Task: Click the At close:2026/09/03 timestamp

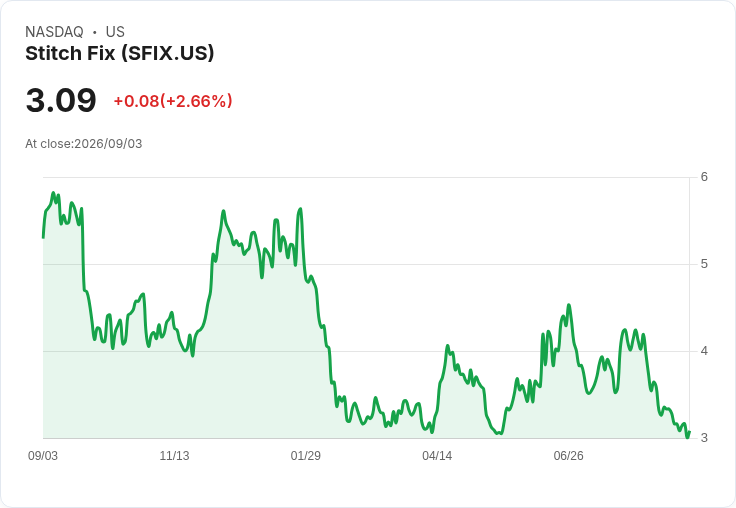Action: click(x=84, y=144)
